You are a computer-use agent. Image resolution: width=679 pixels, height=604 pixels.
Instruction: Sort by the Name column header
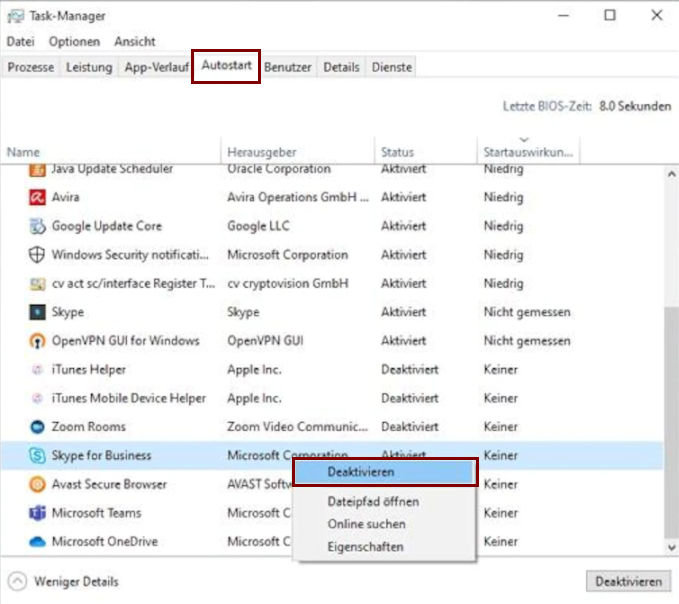pyautogui.click(x=110, y=152)
